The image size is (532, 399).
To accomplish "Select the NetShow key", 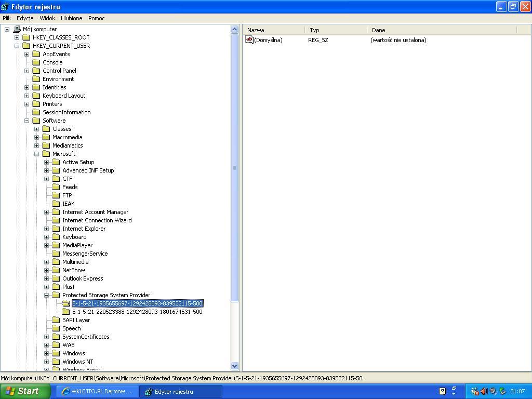I will pos(74,270).
